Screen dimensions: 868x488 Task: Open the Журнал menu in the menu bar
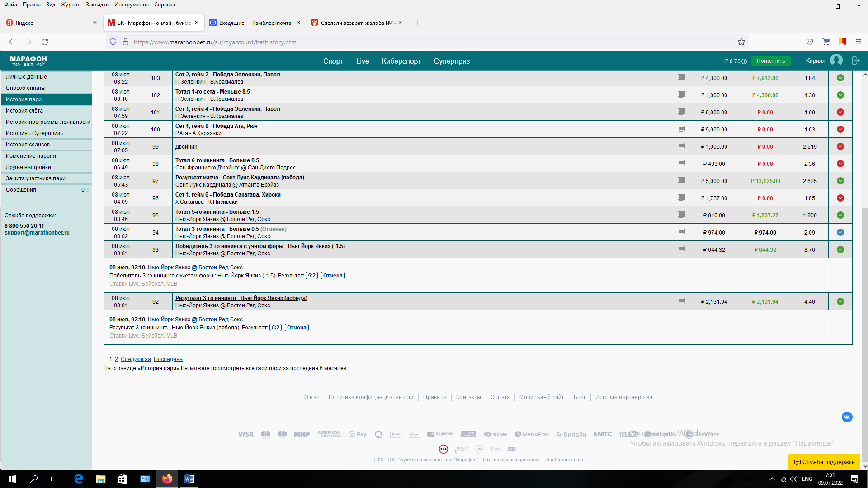click(70, 5)
